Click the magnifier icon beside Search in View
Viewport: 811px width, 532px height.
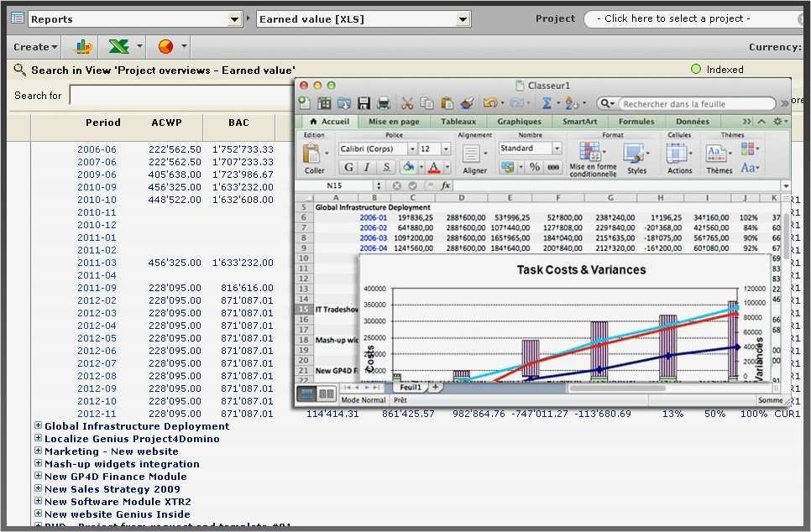19,70
